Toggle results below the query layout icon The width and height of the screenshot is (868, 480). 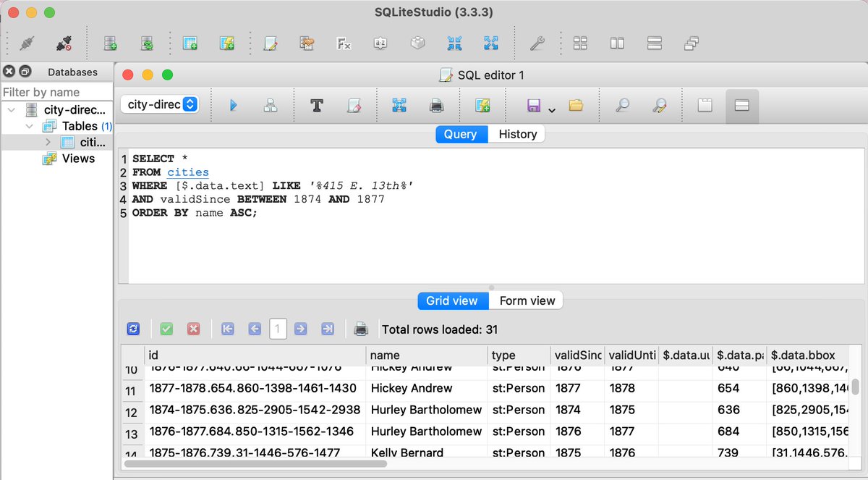tap(741, 106)
